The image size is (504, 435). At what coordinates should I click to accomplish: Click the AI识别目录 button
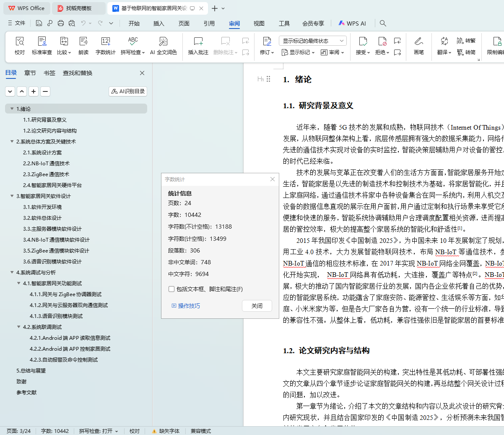pos(128,91)
